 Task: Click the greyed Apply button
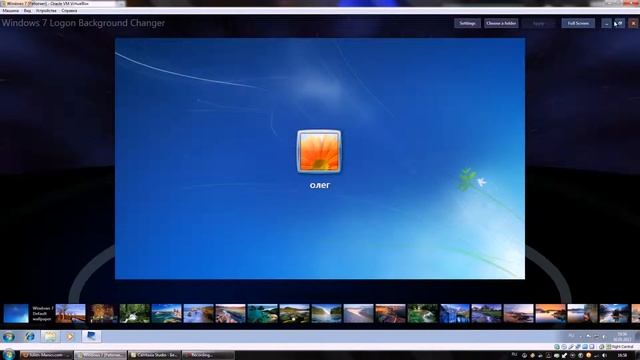tap(539, 23)
